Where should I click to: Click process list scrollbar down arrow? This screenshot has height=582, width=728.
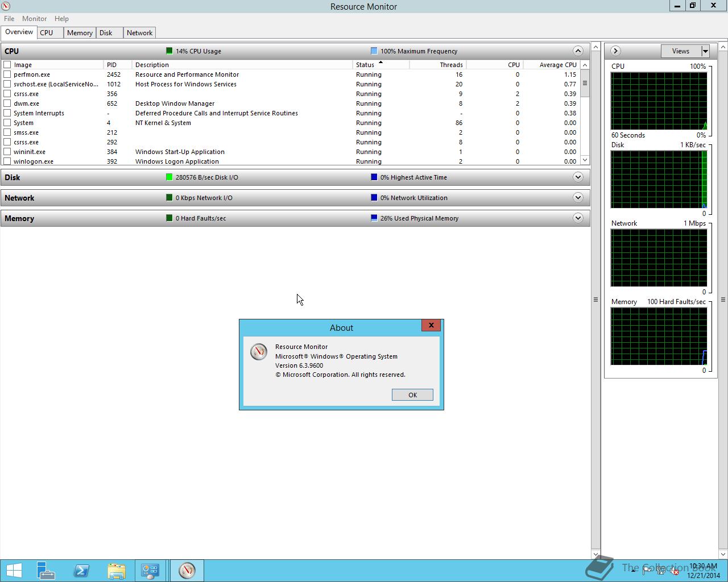click(x=585, y=160)
